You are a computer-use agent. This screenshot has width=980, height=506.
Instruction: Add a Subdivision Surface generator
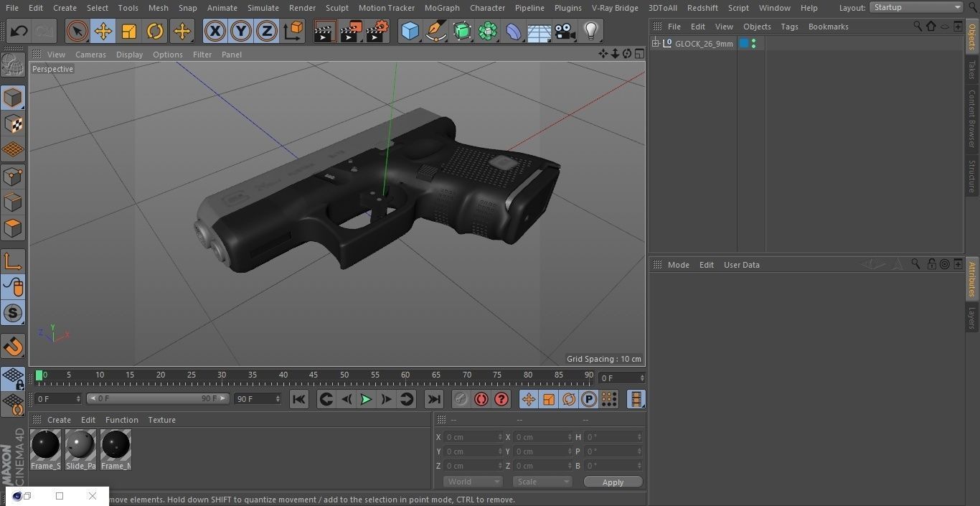[x=462, y=32]
